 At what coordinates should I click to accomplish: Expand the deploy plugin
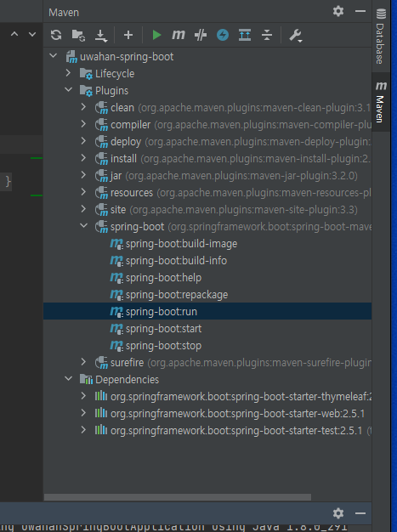(83, 141)
